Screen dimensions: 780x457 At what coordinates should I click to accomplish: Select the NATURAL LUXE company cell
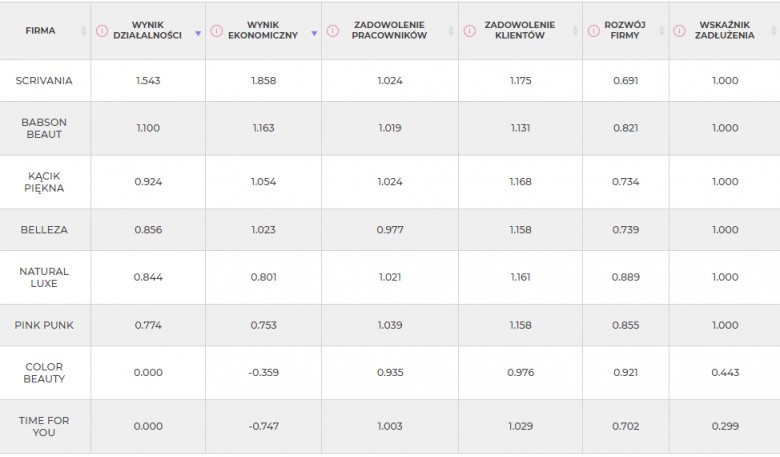coord(45,277)
